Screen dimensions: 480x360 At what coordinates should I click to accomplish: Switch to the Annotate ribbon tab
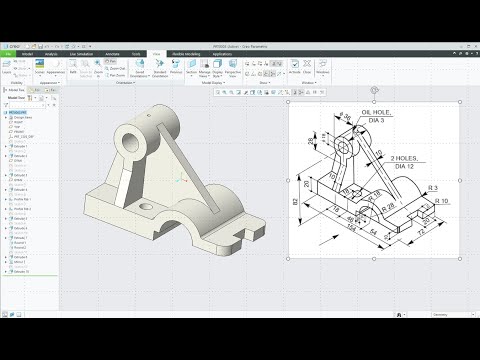pos(112,54)
